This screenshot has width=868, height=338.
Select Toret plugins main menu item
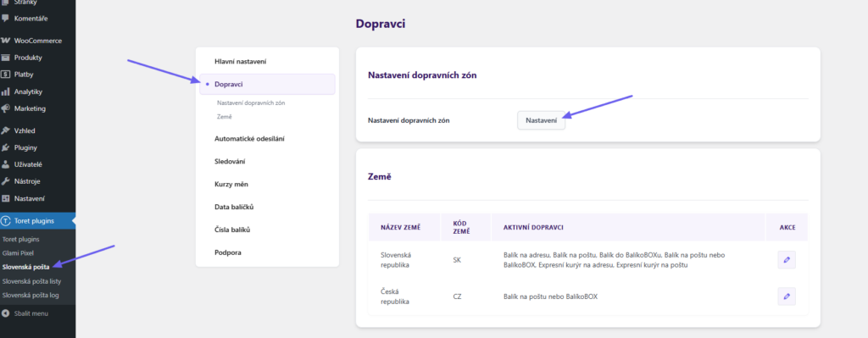click(x=37, y=221)
